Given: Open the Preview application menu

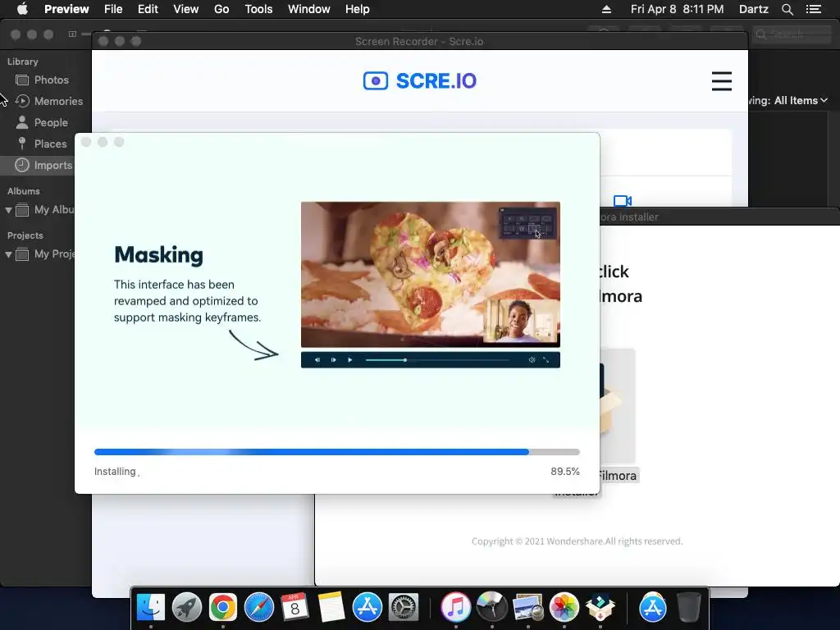Looking at the screenshot, I should (x=66, y=9).
